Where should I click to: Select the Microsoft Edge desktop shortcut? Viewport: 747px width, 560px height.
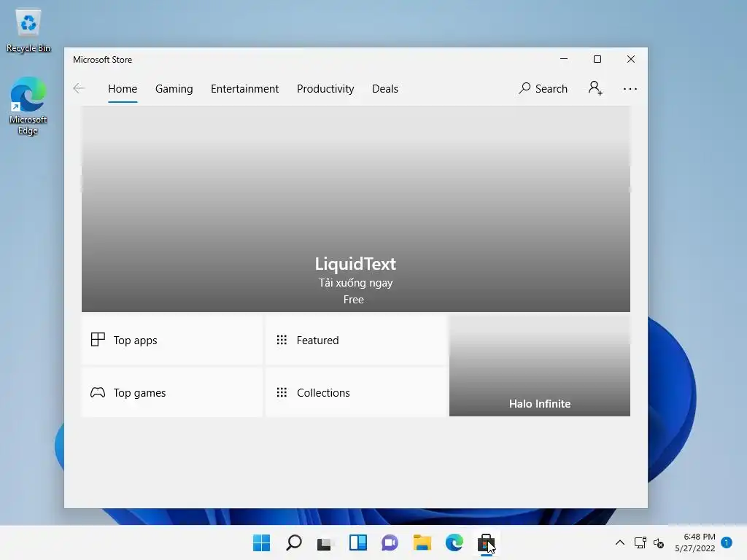pos(28,106)
